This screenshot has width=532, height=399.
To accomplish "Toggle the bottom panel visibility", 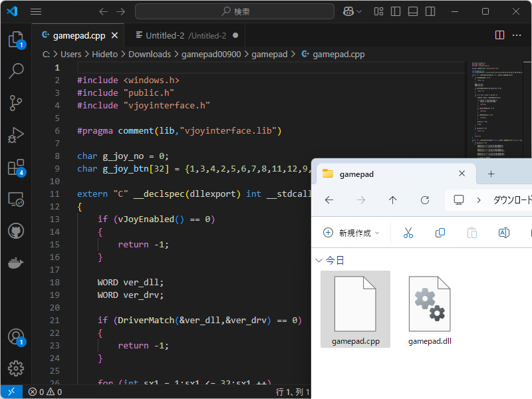I will click(x=413, y=11).
